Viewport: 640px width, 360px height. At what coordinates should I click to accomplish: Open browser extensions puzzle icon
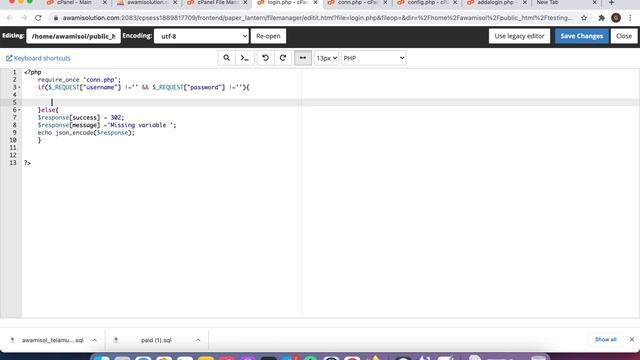(x=602, y=18)
